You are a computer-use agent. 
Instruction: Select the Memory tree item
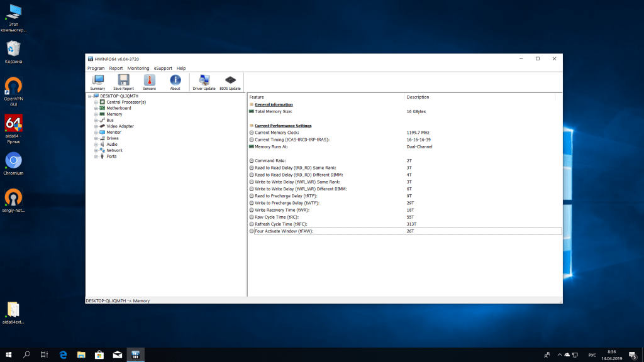click(114, 114)
